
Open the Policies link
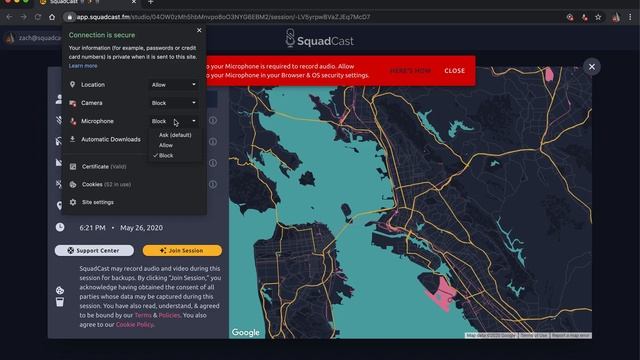(169, 315)
